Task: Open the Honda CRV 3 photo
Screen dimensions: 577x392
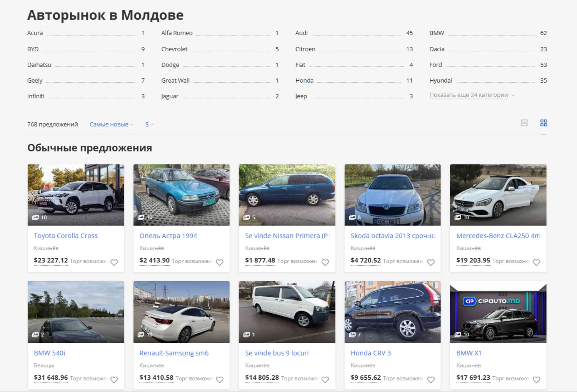Action: pyautogui.click(x=393, y=312)
